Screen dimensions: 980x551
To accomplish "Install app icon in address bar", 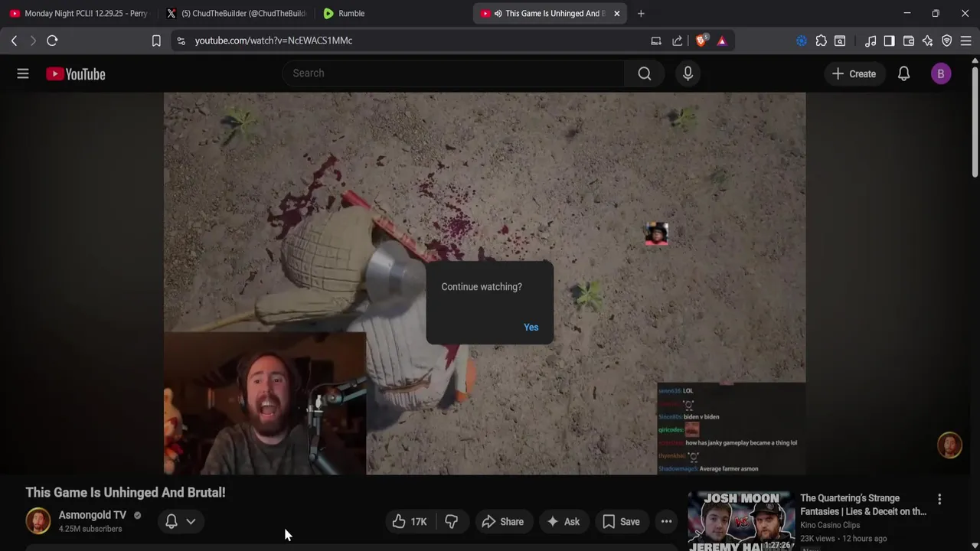I will click(x=656, y=41).
